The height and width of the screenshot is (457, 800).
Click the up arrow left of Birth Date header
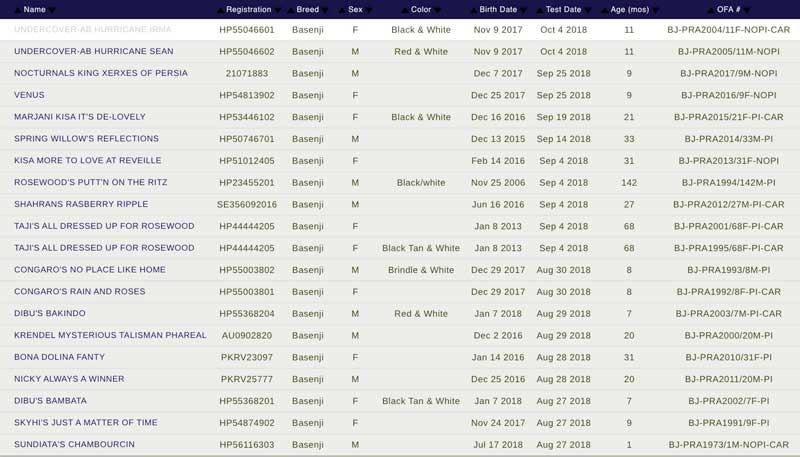(472, 10)
